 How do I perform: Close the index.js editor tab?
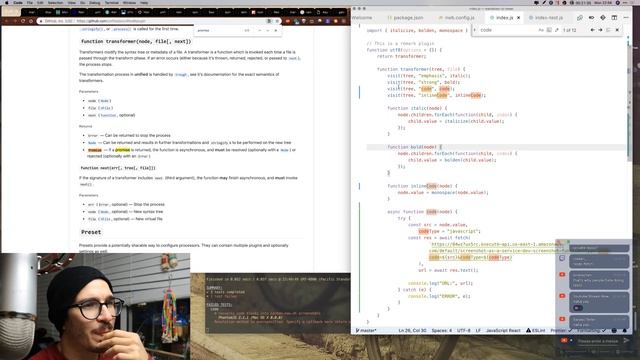pos(518,18)
